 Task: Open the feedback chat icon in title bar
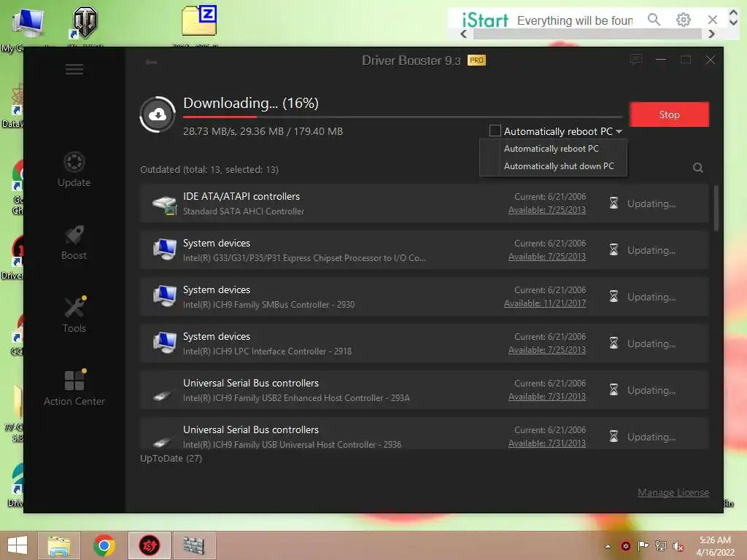pos(635,60)
